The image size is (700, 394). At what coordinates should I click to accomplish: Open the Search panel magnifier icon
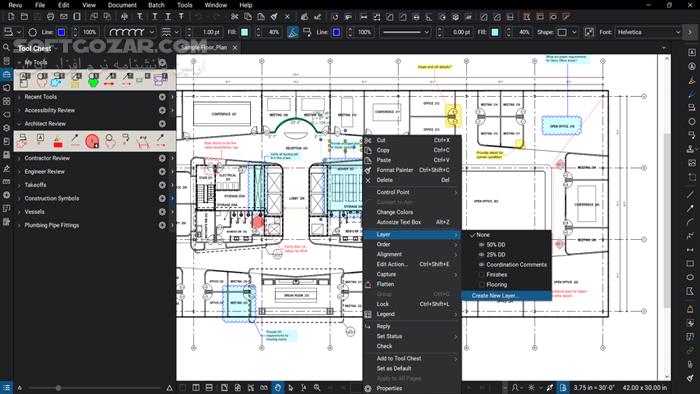(x=6, y=47)
